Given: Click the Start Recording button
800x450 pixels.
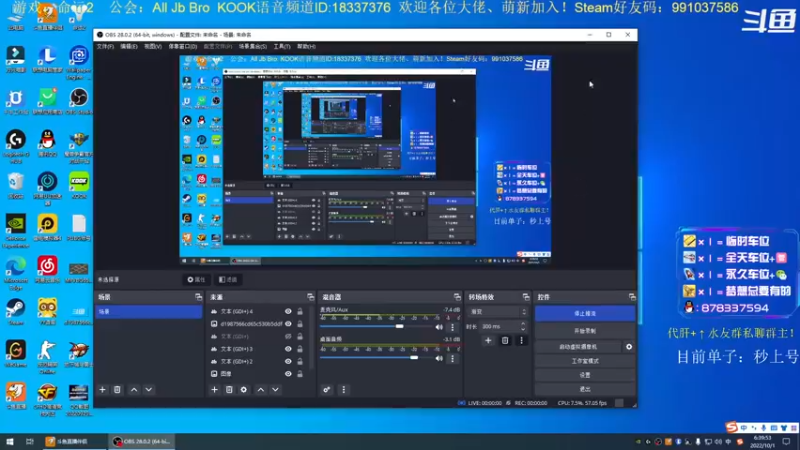Looking at the screenshot, I should click(585, 331).
